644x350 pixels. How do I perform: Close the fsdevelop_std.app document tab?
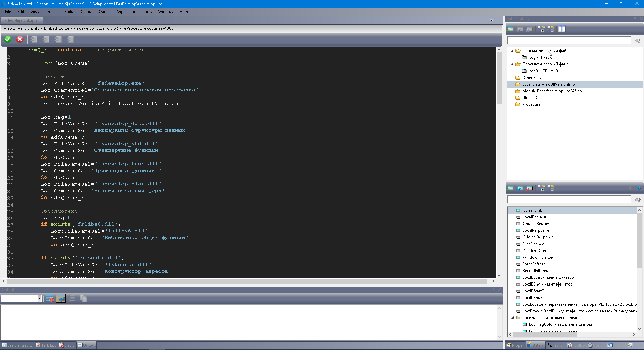40,20
